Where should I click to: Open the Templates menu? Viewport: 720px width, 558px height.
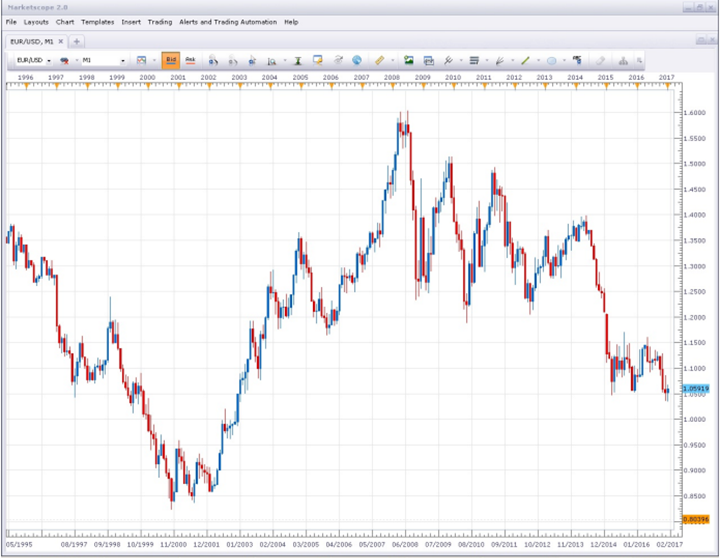coord(97,21)
